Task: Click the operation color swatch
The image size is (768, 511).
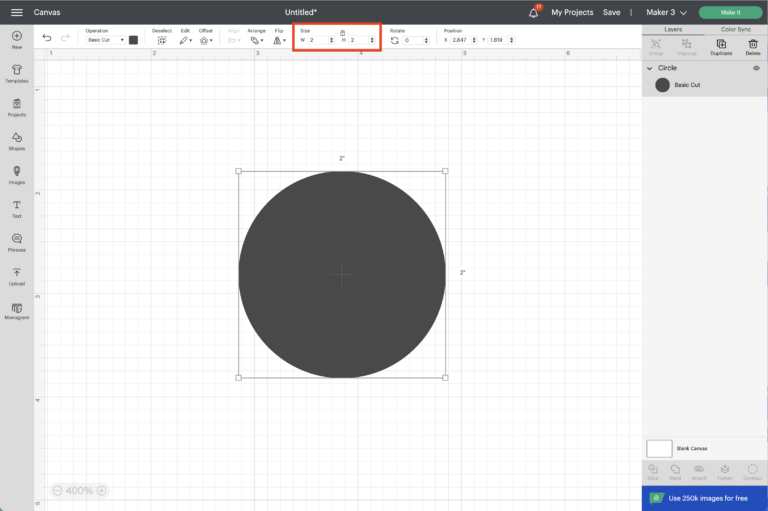Action: [x=133, y=40]
